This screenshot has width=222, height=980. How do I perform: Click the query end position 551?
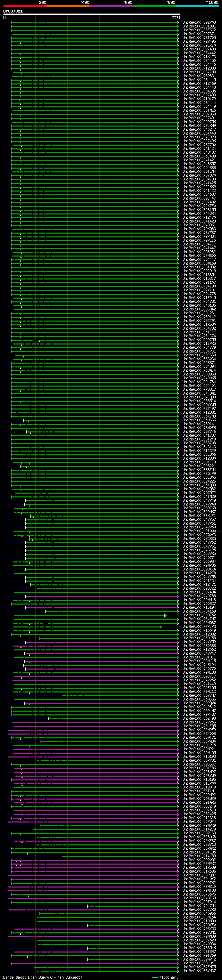click(x=175, y=17)
